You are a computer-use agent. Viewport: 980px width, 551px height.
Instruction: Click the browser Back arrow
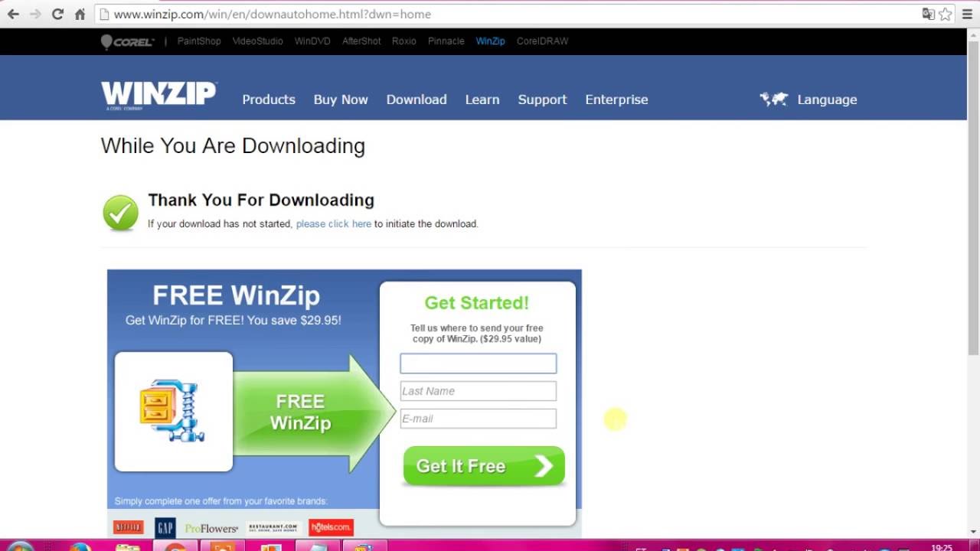[x=13, y=14]
